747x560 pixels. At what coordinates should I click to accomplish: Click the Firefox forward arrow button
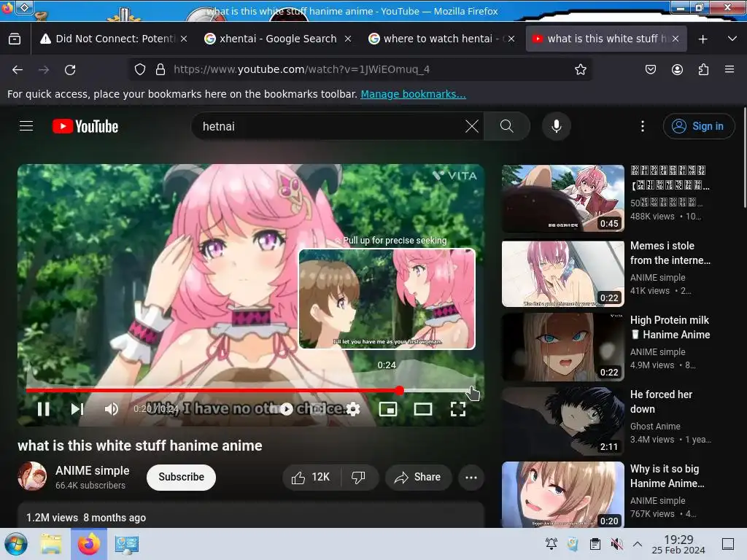(44, 69)
